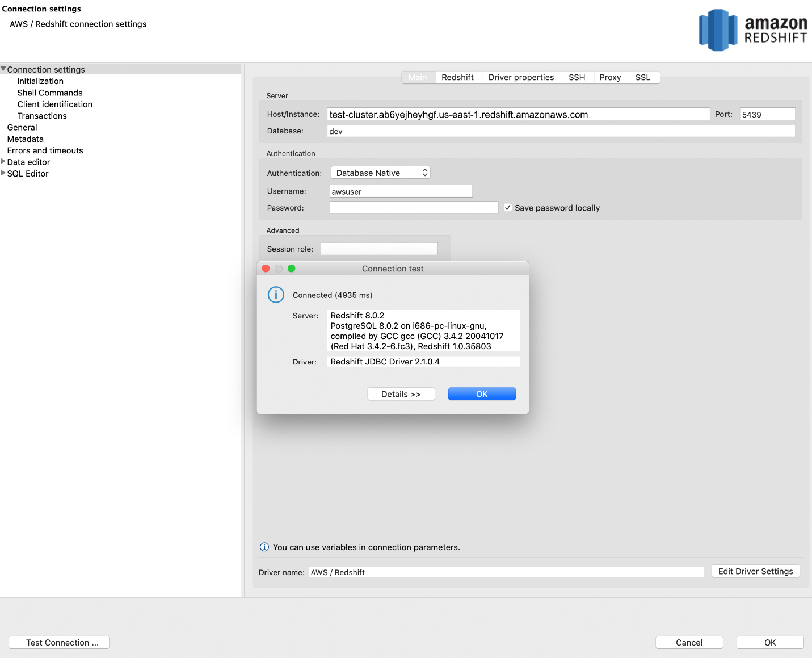This screenshot has width=812, height=658.
Task: Expand the Data editor tree node
Action: (x=3, y=162)
